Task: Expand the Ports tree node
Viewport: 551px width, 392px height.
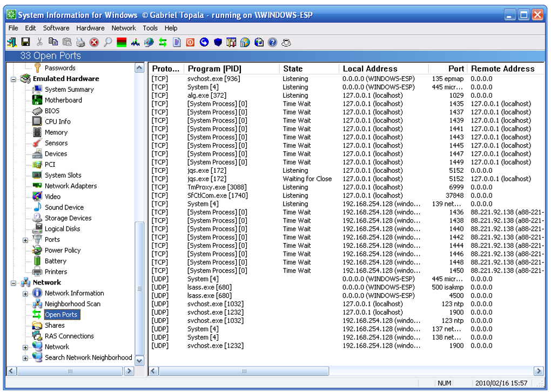Action: click(25, 240)
